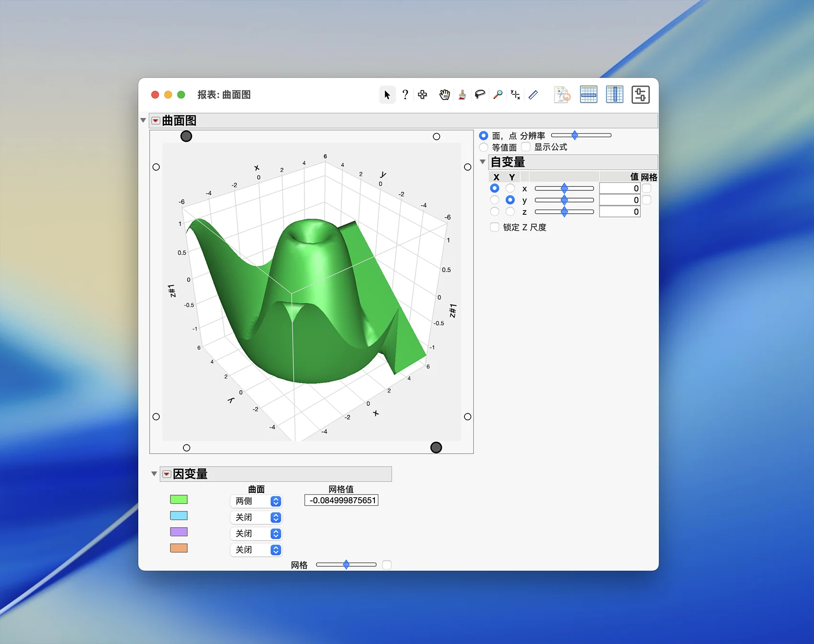Screen dimensions: 814x644
Task: Open the 曲面图 red triangle menu
Action: click(156, 121)
